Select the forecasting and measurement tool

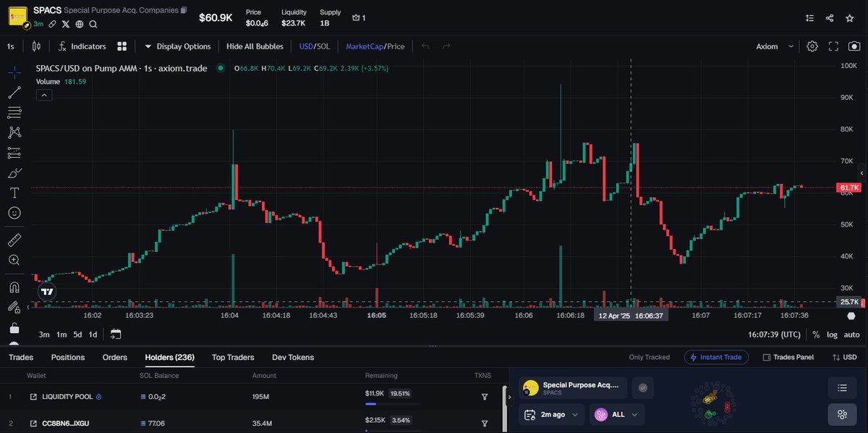[14, 153]
